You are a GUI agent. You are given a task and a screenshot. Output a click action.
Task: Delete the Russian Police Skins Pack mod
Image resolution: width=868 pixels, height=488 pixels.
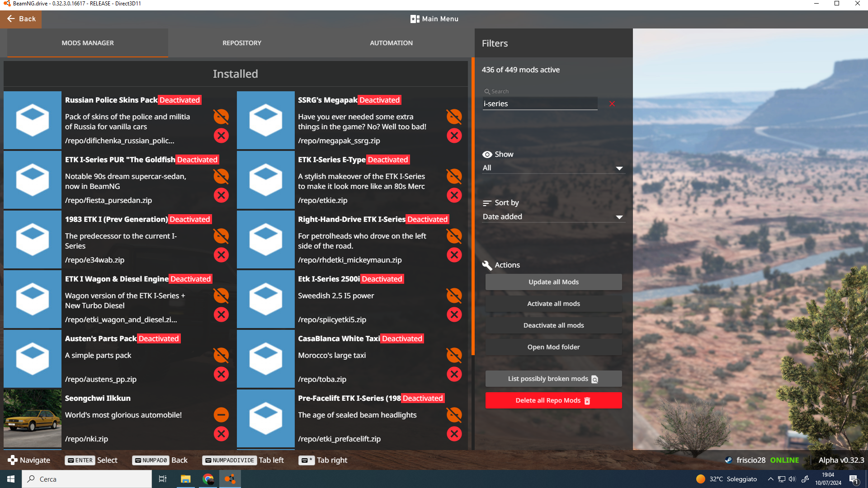(x=221, y=136)
